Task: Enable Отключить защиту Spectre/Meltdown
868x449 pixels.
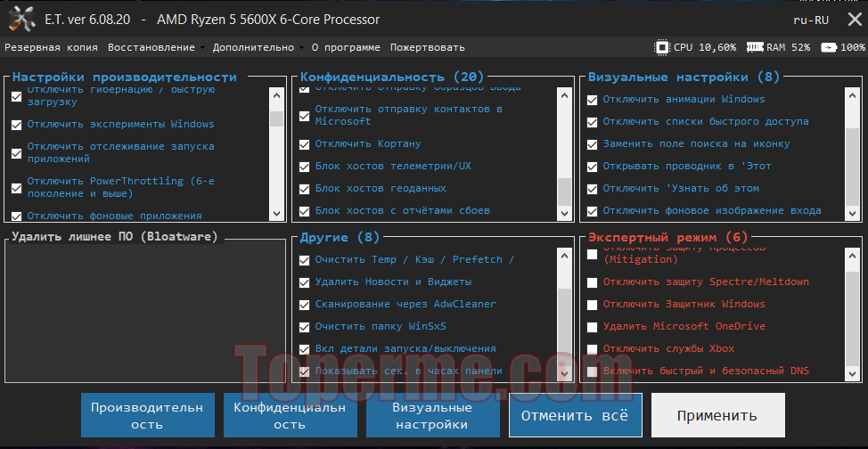Action: [593, 282]
